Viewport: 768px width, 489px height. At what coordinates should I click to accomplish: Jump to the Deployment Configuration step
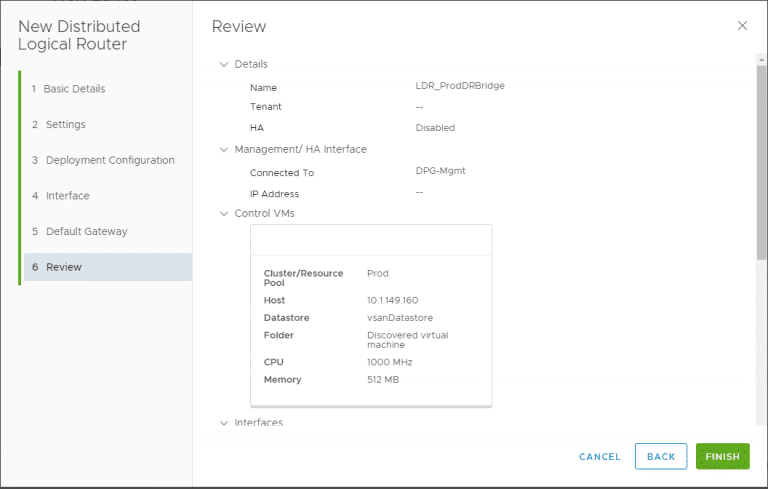pyautogui.click(x=109, y=160)
